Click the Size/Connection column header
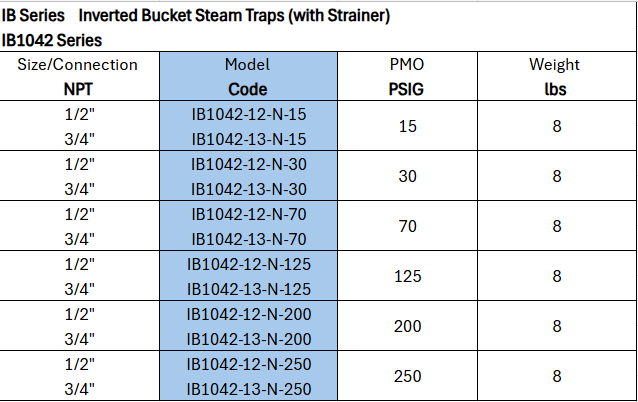638x402 pixels. 79,65
